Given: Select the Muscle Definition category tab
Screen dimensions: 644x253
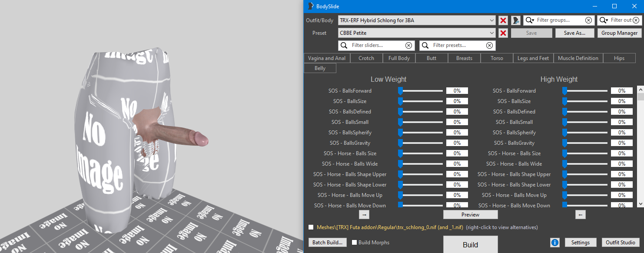Looking at the screenshot, I should (x=578, y=58).
